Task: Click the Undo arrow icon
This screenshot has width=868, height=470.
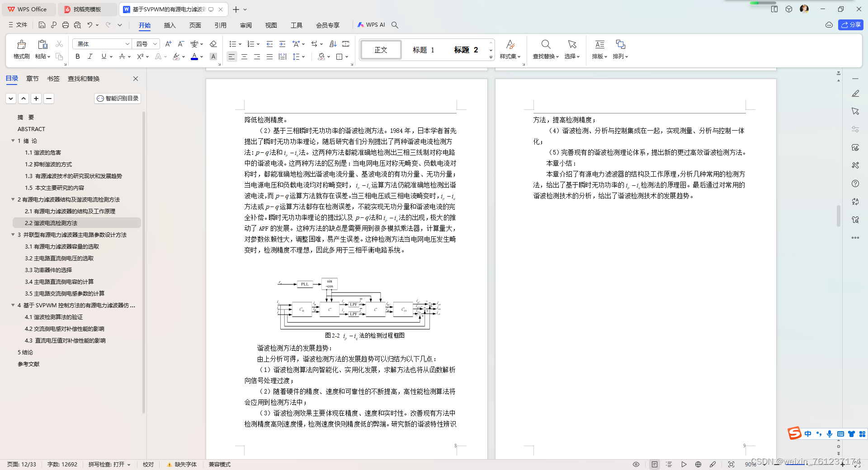Action: point(90,25)
